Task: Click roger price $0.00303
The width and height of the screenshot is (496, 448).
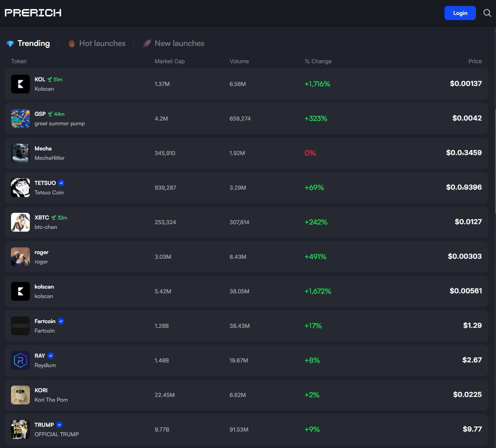Action: 465,256
